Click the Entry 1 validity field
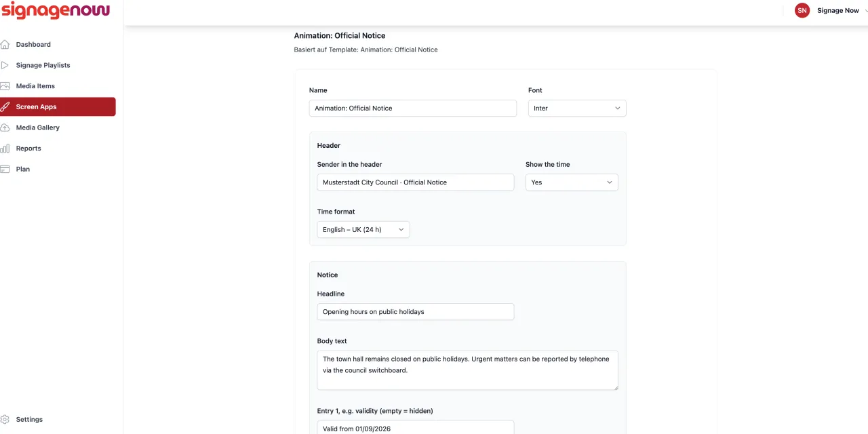Image resolution: width=868 pixels, height=434 pixels. (x=416, y=428)
